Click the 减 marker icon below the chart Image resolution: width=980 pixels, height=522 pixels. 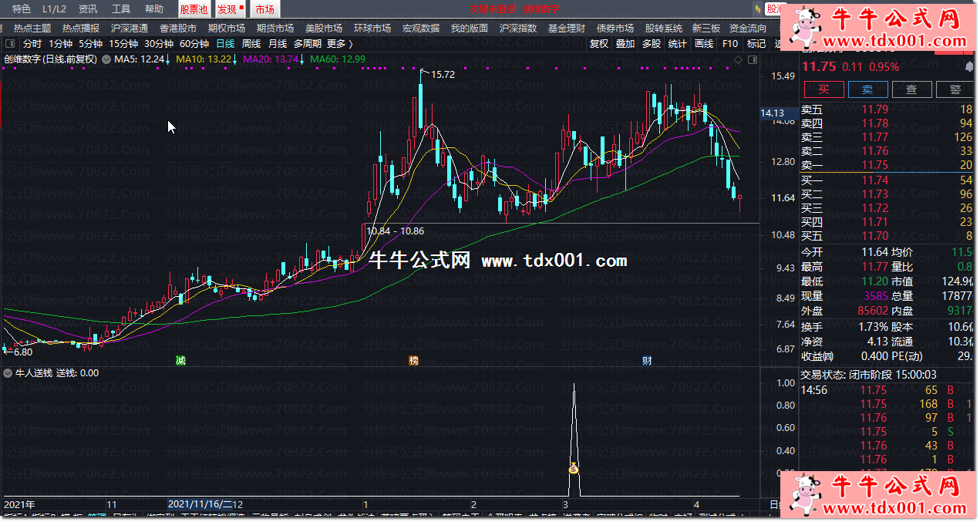point(180,360)
